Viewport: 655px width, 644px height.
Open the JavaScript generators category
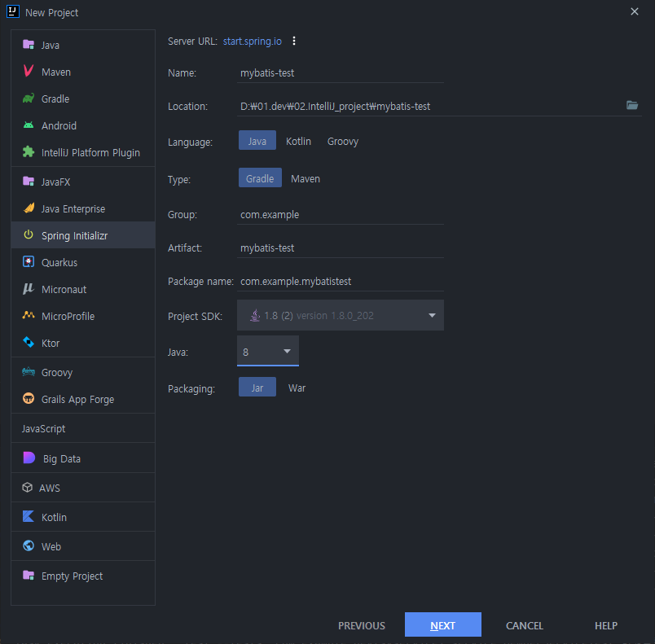43,428
